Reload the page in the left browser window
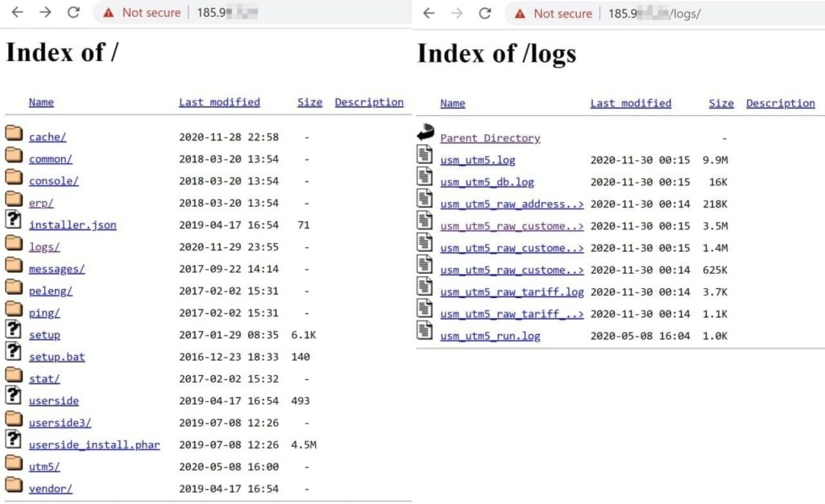Viewport: 825px width, 504px height. (73, 12)
